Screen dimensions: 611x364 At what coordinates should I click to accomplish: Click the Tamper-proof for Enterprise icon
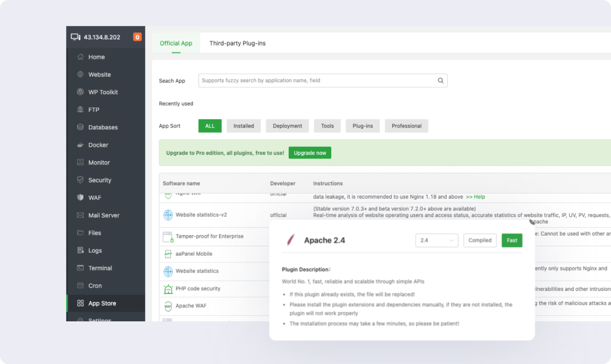pyautogui.click(x=168, y=237)
